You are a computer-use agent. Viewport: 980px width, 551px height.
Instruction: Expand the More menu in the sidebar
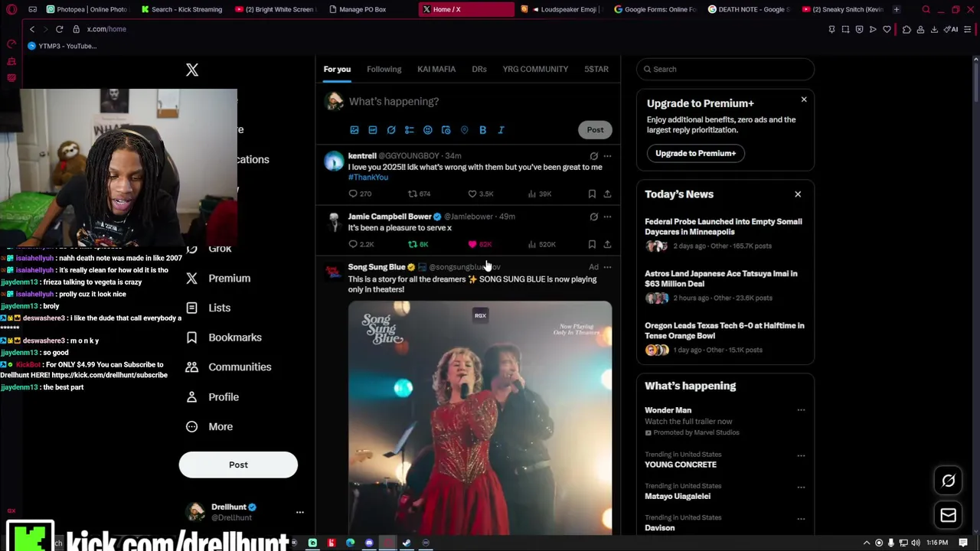tap(210, 427)
